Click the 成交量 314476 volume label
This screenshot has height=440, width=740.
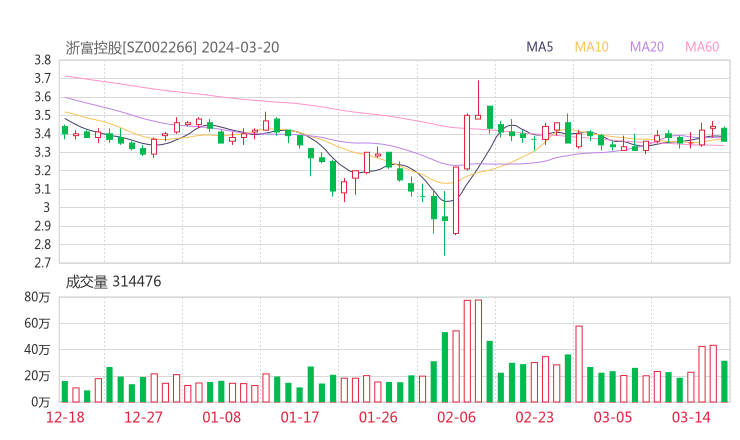point(113,281)
